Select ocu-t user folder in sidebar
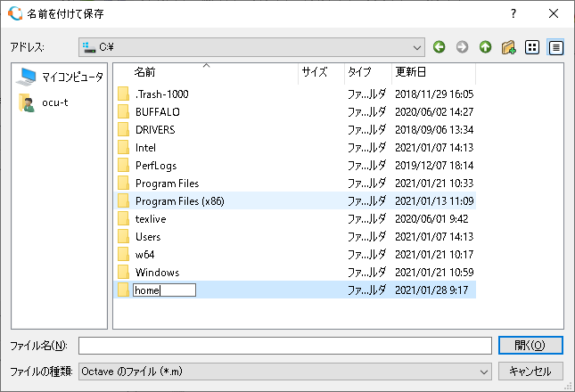Viewport: 575px width, 392px height. pyautogui.click(x=53, y=102)
